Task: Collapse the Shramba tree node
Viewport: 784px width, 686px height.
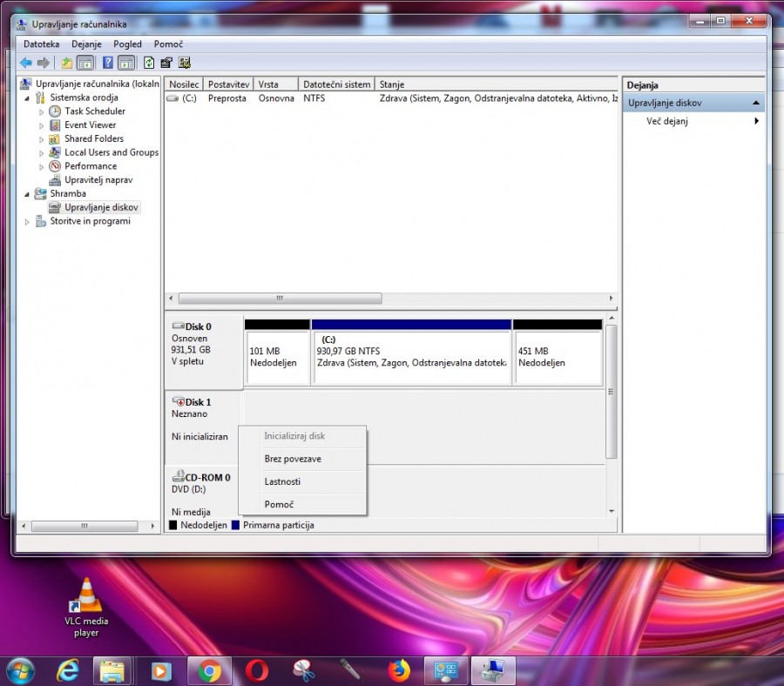Action: coord(27,194)
